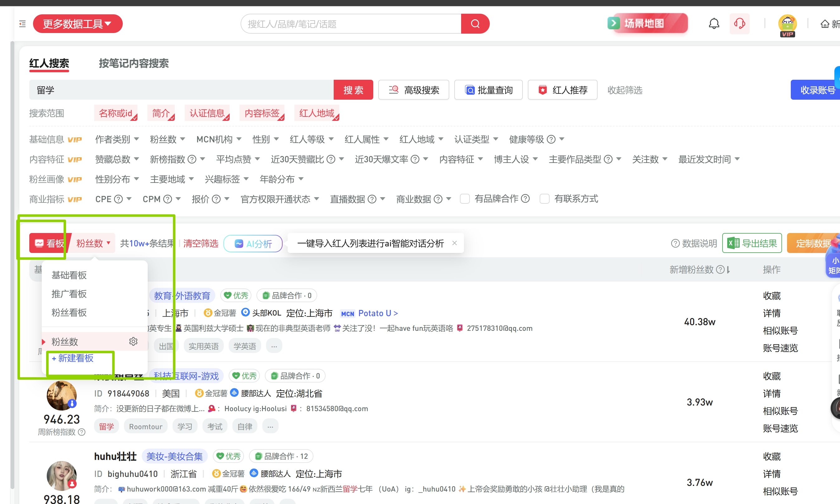Screen dimensions: 840x504
Task: Click the + 新建看板 link
Action: pos(73,358)
